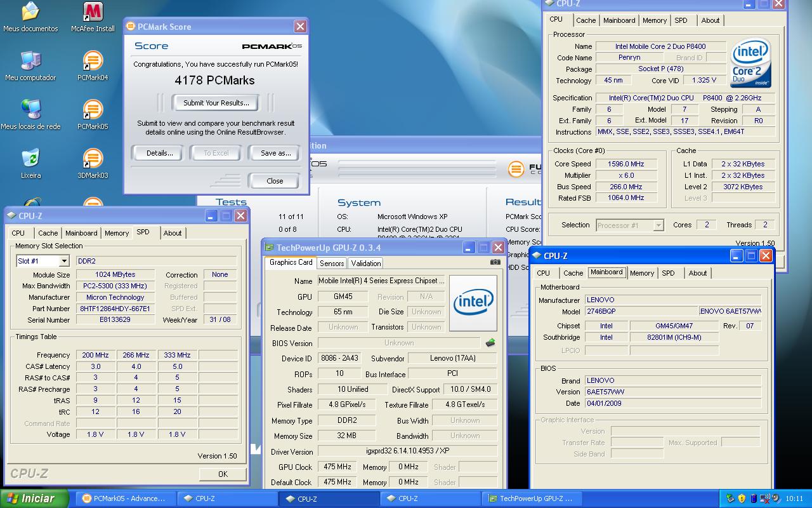The width and height of the screenshot is (812, 508).
Task: Open McAfee Install desktop shortcut
Action: [x=93, y=17]
